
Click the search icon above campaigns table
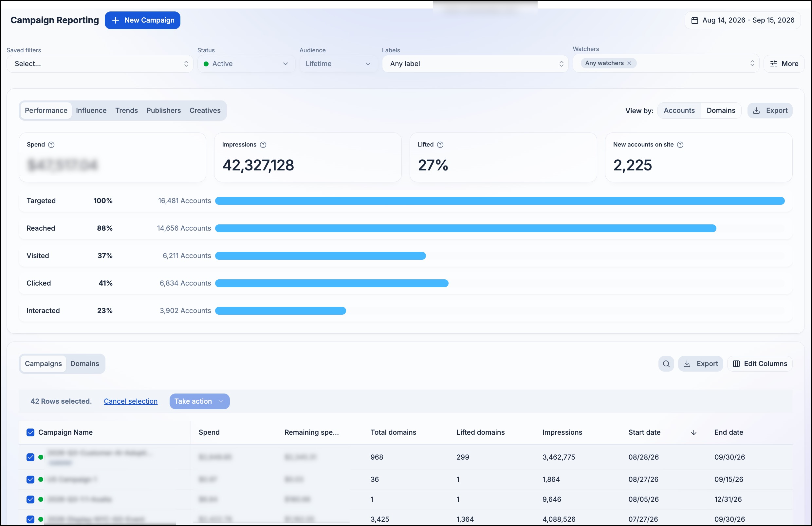click(666, 364)
